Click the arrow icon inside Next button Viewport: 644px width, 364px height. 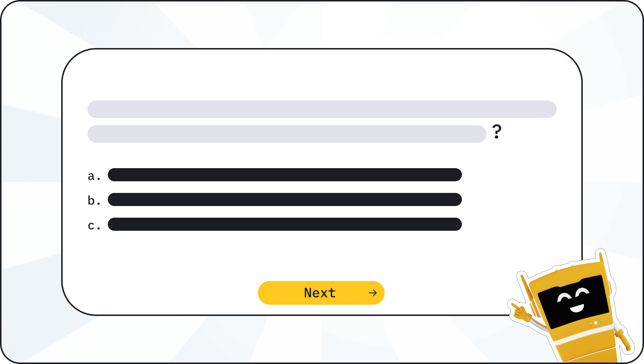372,293
